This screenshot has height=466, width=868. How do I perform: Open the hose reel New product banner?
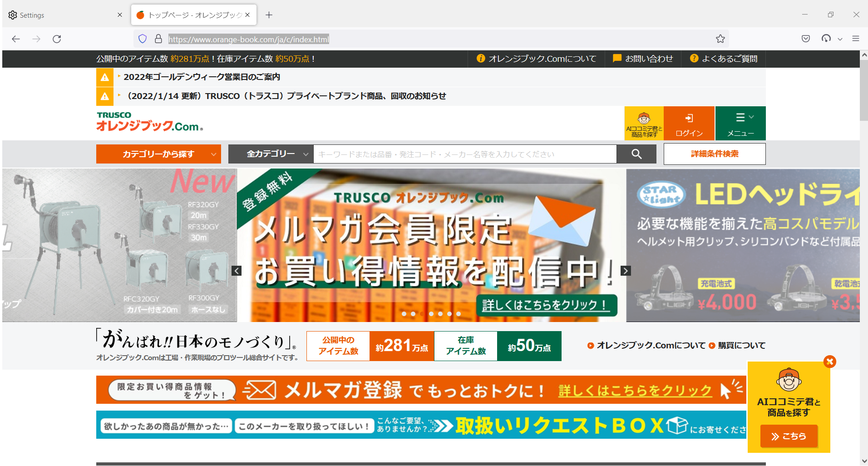[x=119, y=245]
